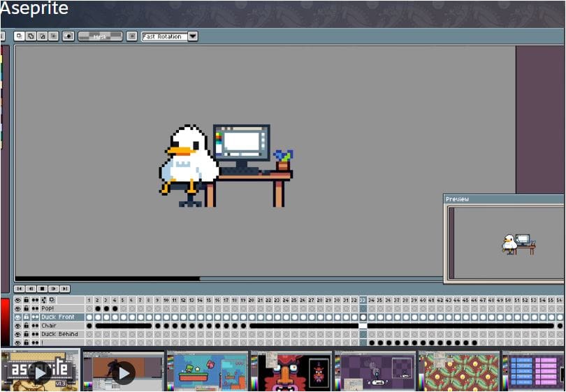This screenshot has width=566, height=392.
Task: Hide the Popl layer
Action: click(x=17, y=309)
